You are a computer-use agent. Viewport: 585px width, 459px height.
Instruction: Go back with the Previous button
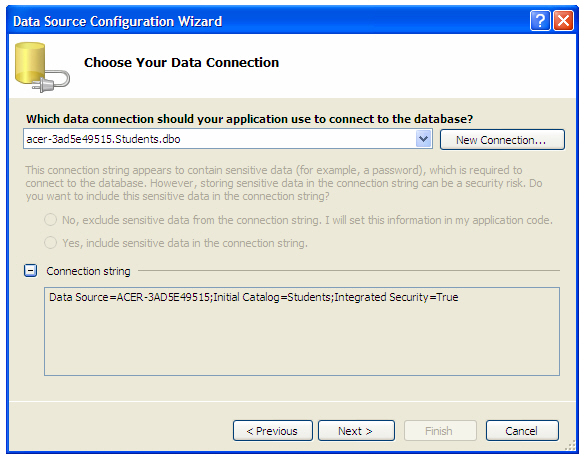[x=273, y=431]
